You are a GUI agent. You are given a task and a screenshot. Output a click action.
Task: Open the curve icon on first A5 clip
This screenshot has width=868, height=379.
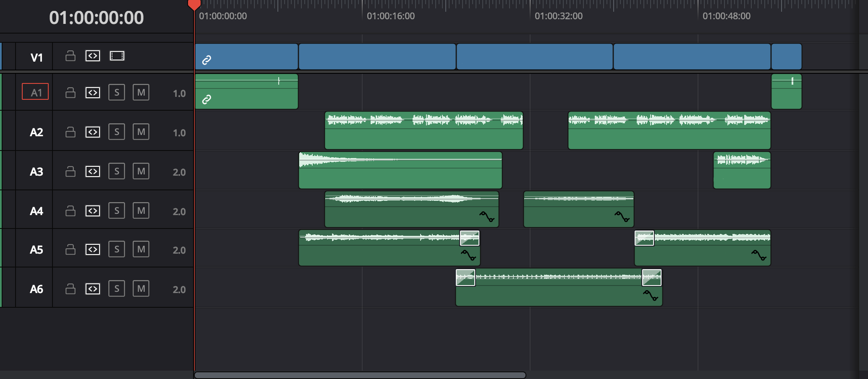(x=468, y=255)
